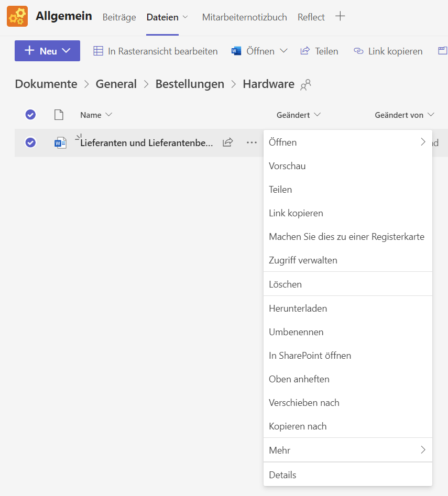Navigate to Bestellungen in the breadcrumb

(x=190, y=84)
